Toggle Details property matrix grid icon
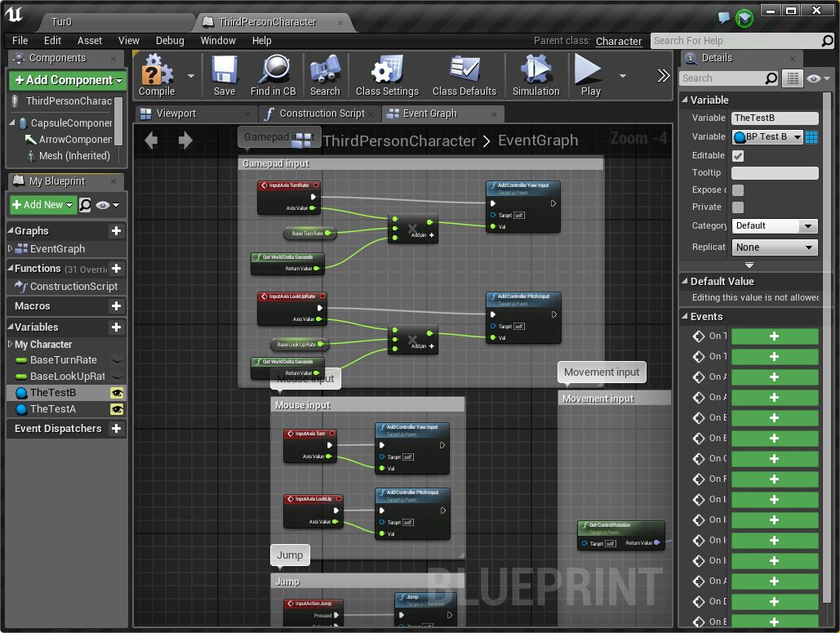840x633 pixels. [793, 78]
